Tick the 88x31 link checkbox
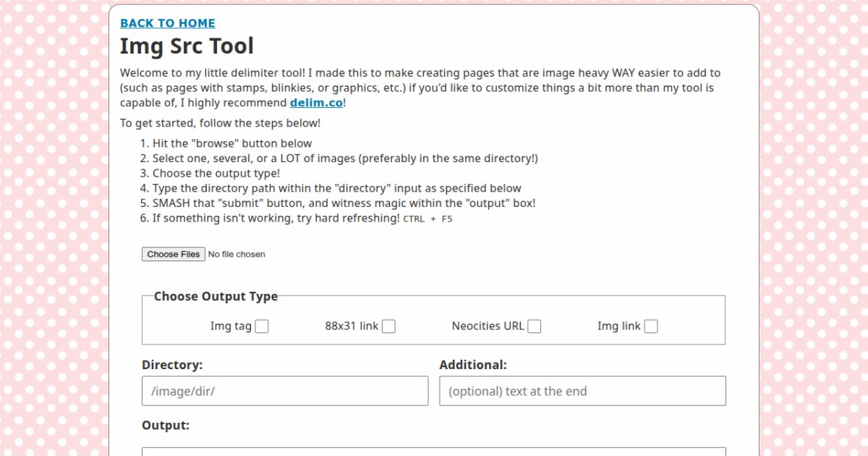Viewport: 868px width, 456px height. pyautogui.click(x=388, y=326)
